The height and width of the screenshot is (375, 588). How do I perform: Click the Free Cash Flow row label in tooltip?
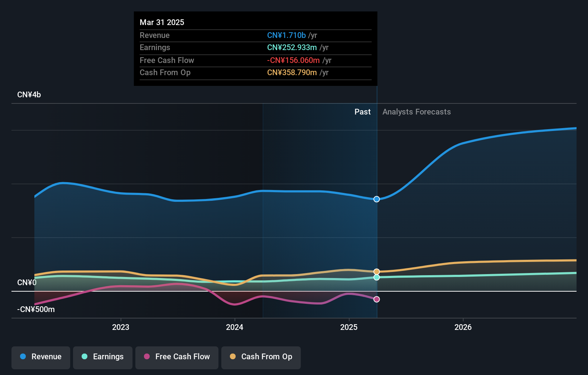167,60
